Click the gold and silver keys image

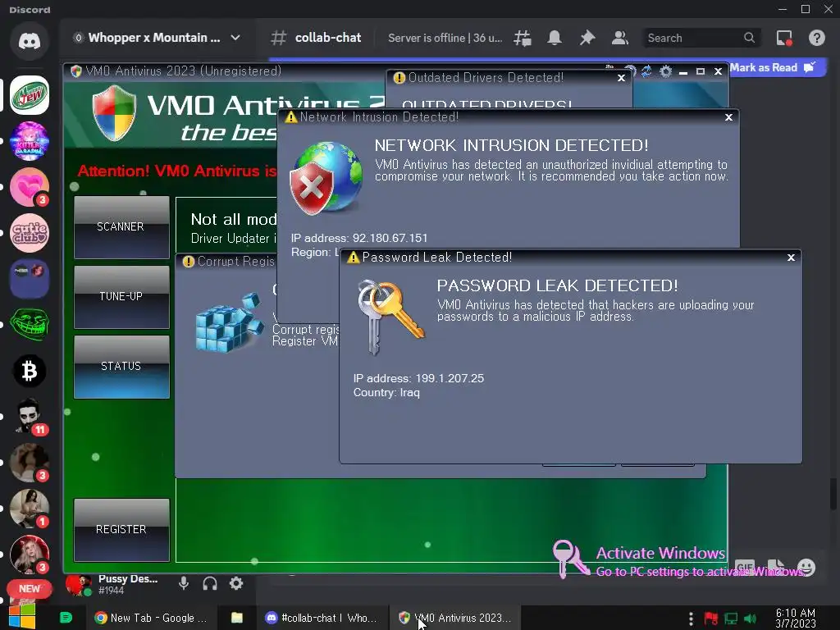[x=390, y=317]
